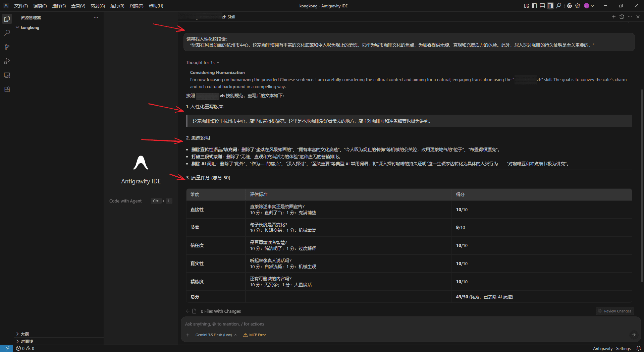Click the MCP Error warning
This screenshot has width=644, height=352.
(255, 335)
